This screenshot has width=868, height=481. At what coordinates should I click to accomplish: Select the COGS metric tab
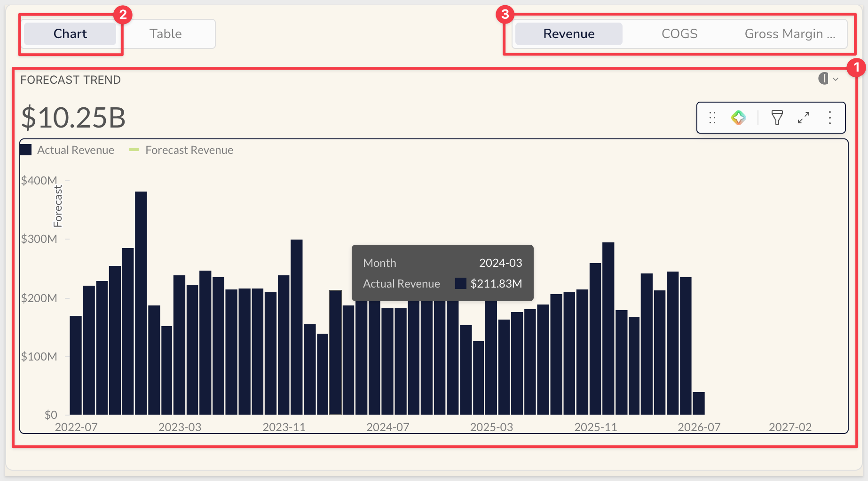point(679,34)
